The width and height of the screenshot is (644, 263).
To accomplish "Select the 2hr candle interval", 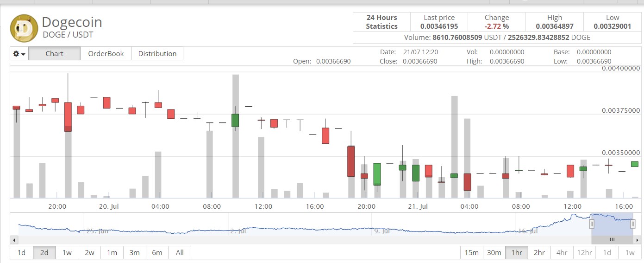I will [x=539, y=253].
